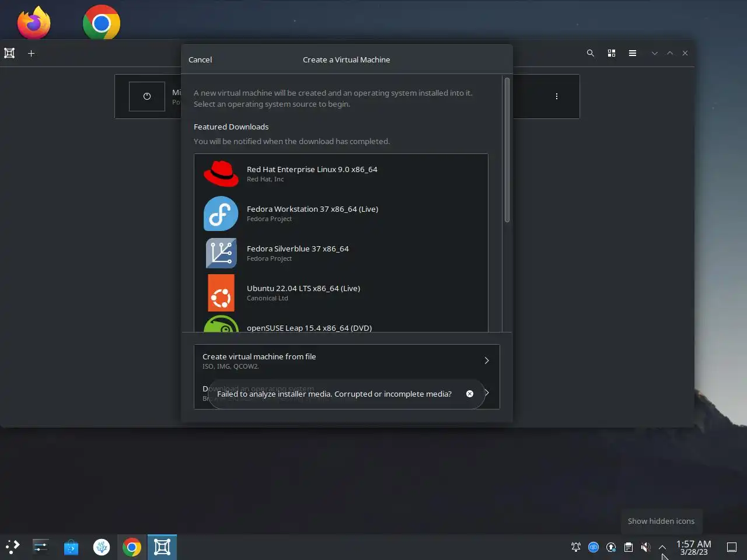The height and width of the screenshot is (560, 747).
Task: Open the notifications bell in the tray
Action: point(576,547)
